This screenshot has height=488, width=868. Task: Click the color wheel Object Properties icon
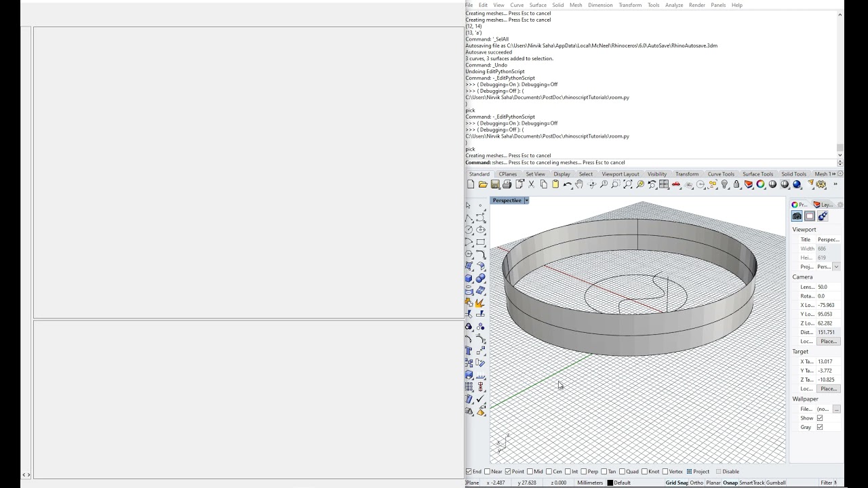click(761, 184)
